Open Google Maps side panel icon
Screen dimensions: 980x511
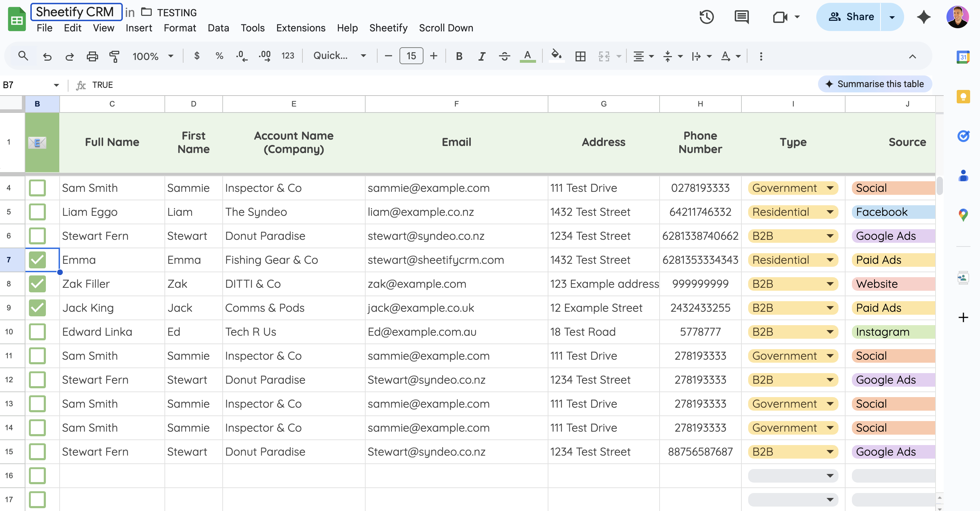(x=963, y=215)
